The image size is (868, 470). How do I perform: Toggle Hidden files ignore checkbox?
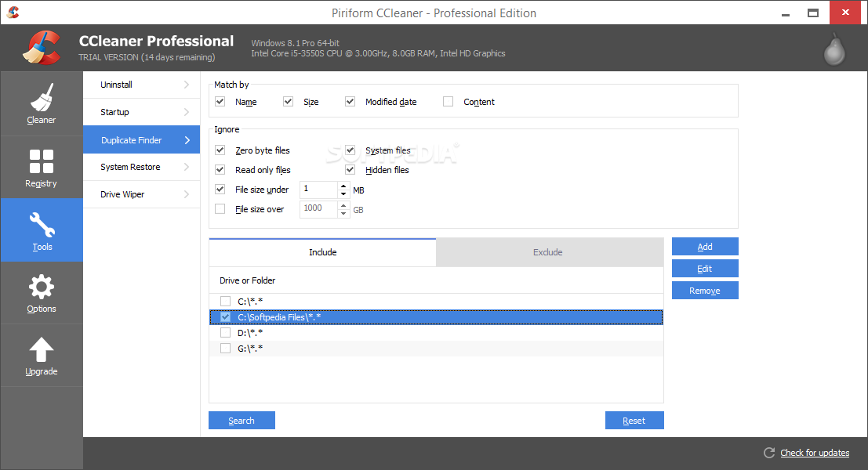350,170
